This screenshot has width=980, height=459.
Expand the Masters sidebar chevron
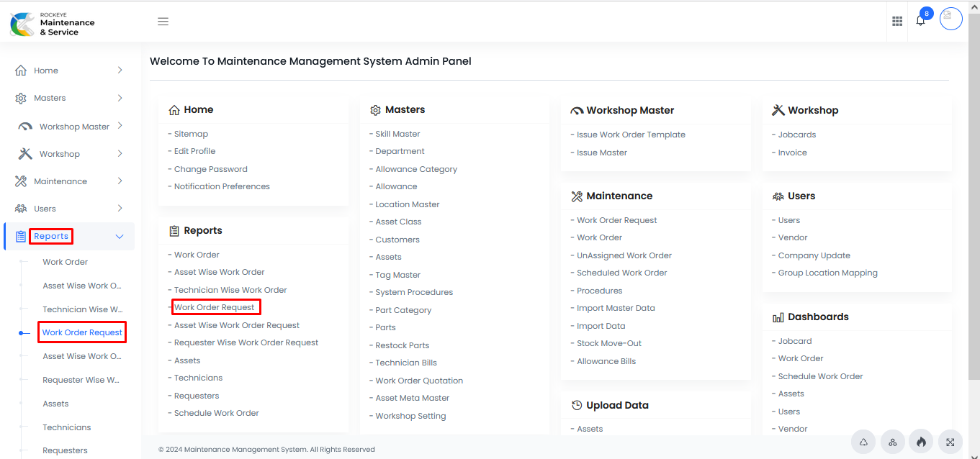(120, 98)
